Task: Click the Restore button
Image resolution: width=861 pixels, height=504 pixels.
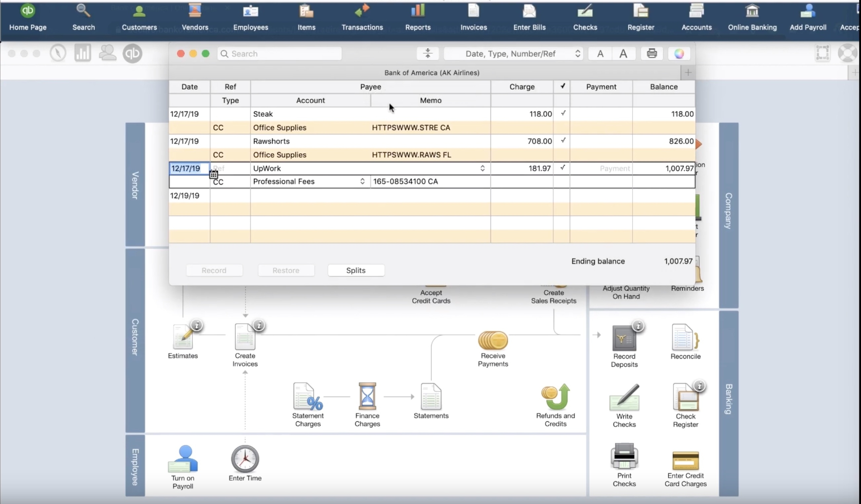Action: click(x=286, y=270)
